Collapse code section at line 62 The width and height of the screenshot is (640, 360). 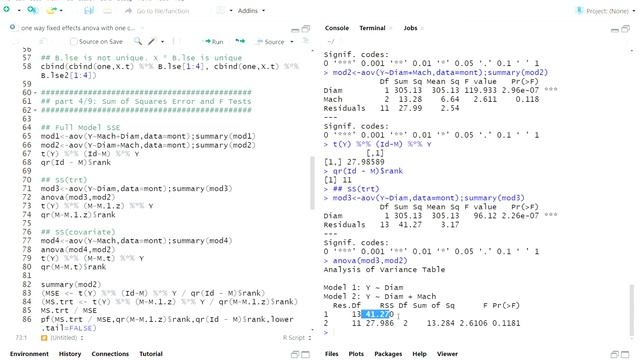(35, 110)
